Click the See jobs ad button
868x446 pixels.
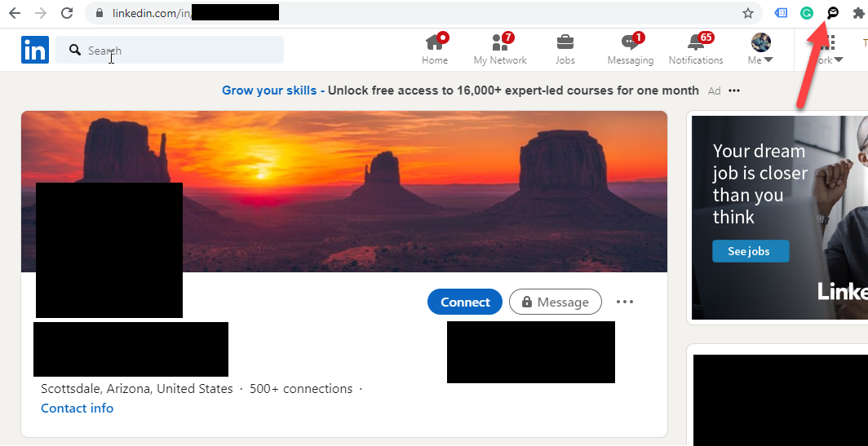point(750,251)
